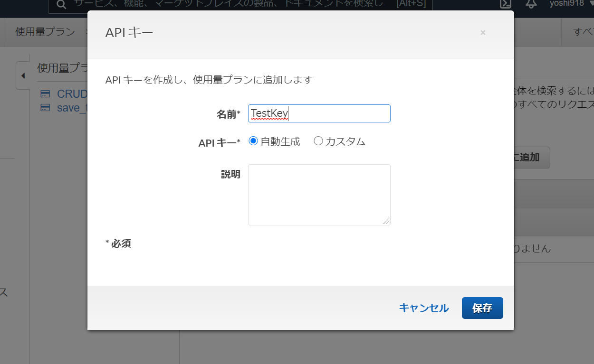Select the カスタム radio button
The image size is (594, 364).
click(318, 140)
